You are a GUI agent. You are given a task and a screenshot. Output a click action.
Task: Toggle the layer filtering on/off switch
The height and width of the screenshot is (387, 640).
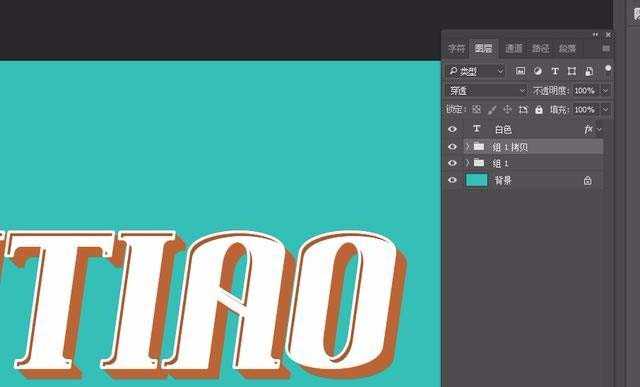pos(608,68)
